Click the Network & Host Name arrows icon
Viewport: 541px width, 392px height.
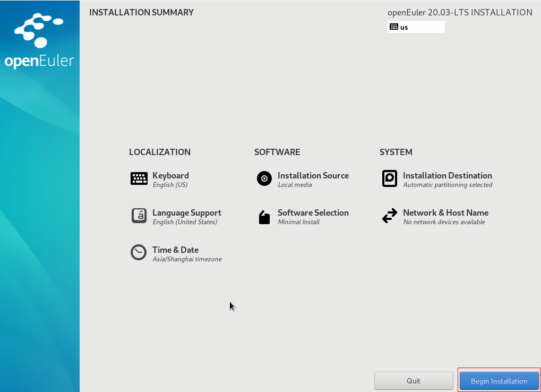coord(390,216)
